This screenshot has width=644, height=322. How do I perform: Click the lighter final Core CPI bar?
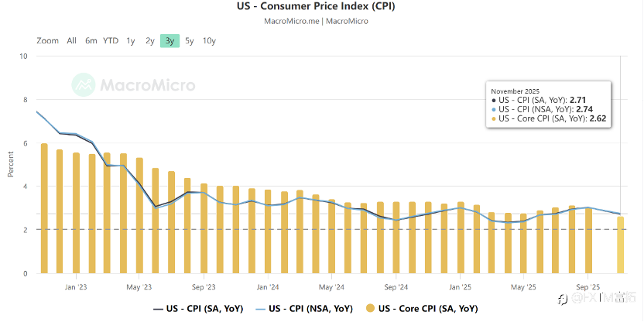[620, 245]
